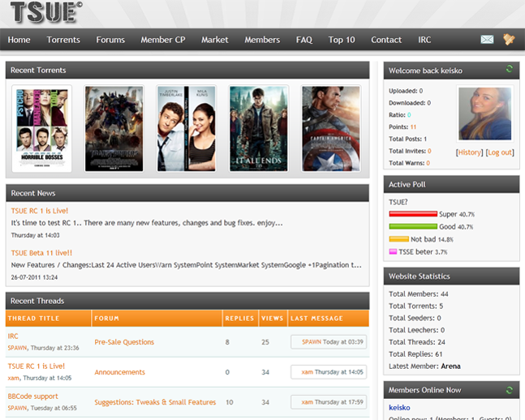Image resolution: width=525 pixels, height=420 pixels.
Task: Refresh the Welcome back panel
Action: [510, 69]
